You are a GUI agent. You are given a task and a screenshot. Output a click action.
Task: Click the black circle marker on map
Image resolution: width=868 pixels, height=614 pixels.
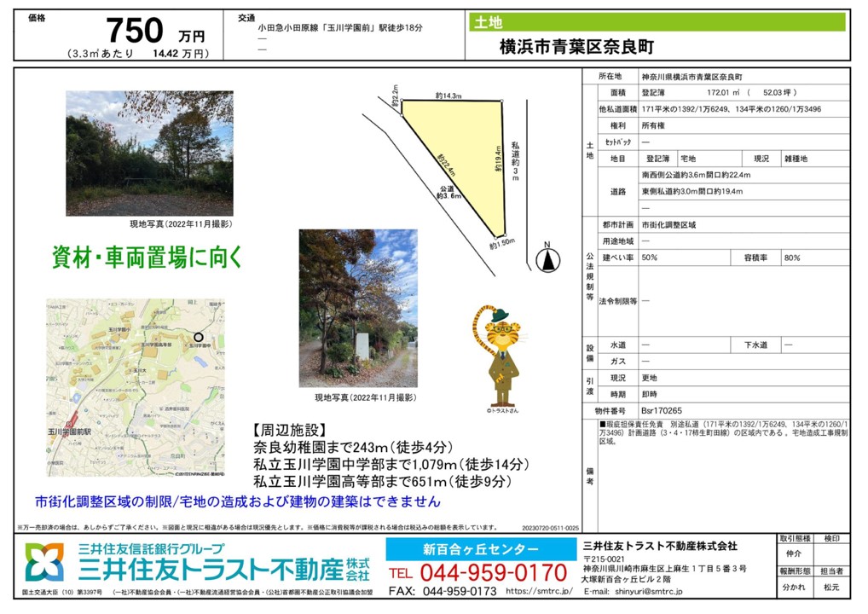pos(199,337)
